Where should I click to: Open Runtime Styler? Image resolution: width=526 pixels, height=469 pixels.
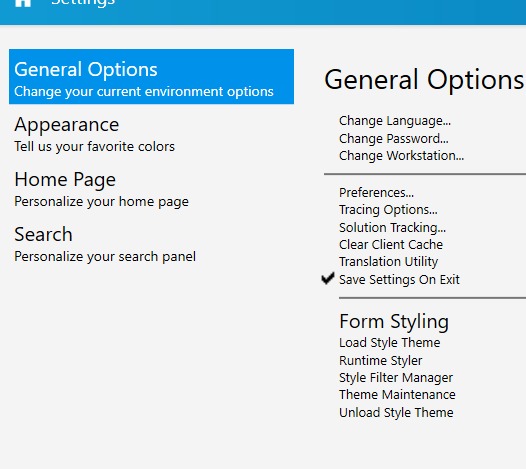pos(380,361)
